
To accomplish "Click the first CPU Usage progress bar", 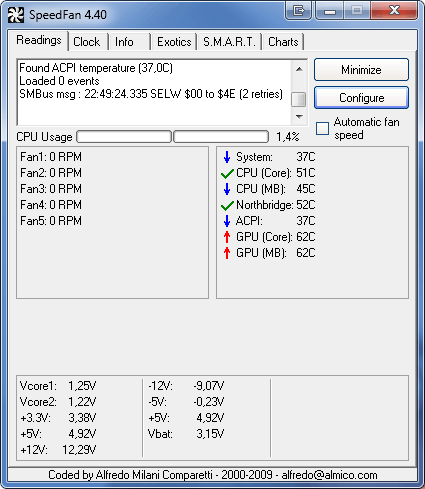I will click(124, 137).
